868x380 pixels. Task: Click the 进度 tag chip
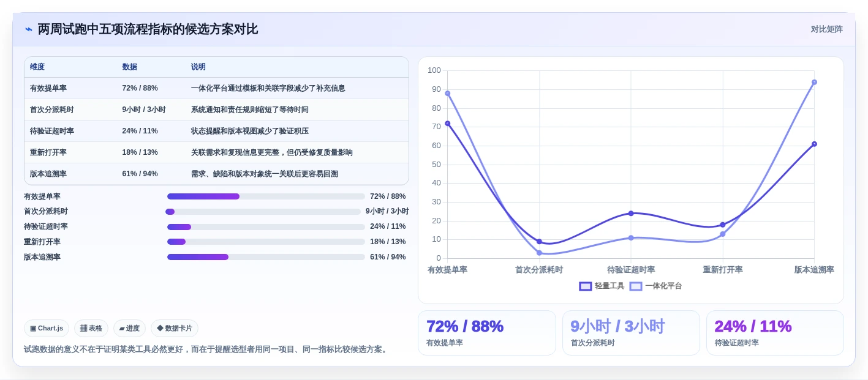click(x=129, y=328)
